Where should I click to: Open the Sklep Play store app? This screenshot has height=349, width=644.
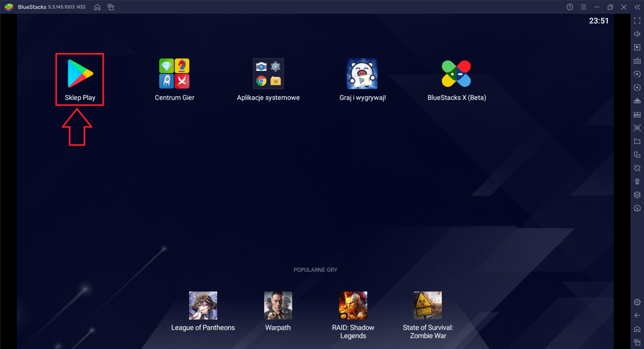tap(80, 74)
